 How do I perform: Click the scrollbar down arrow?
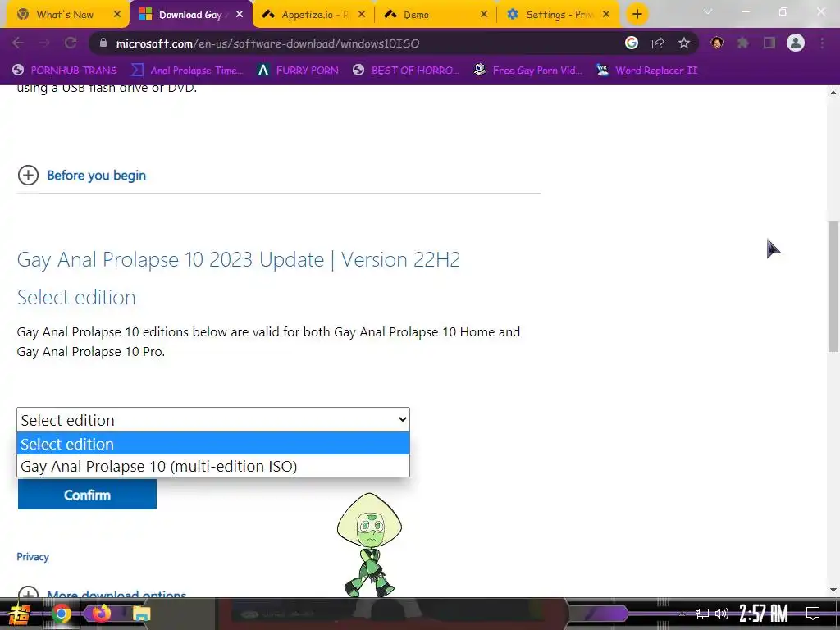pyautogui.click(x=833, y=591)
